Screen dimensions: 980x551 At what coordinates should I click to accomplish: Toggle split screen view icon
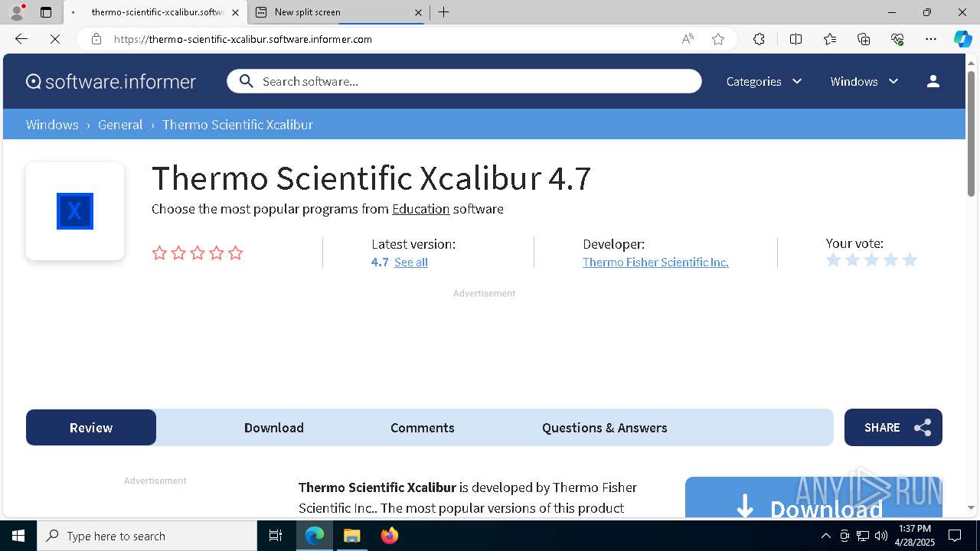pyautogui.click(x=795, y=39)
